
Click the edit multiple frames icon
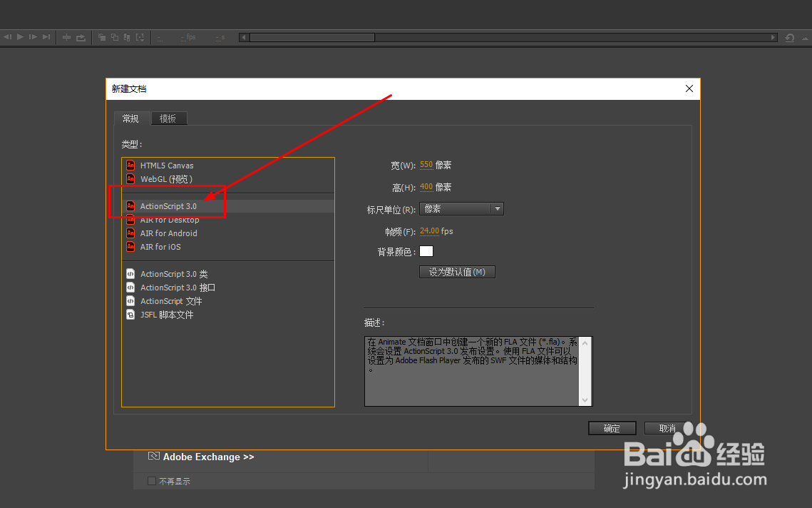coord(127,37)
